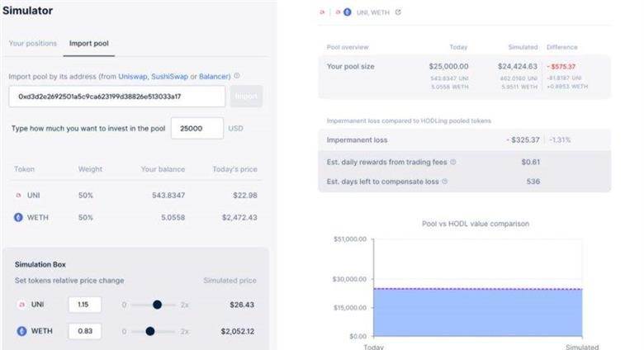Click external link icon beside UNI, WETH
Screen dimensions: 644x350
398,12
